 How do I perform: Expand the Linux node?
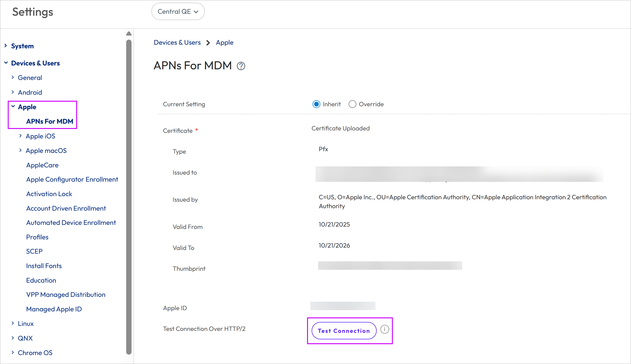[13, 323]
